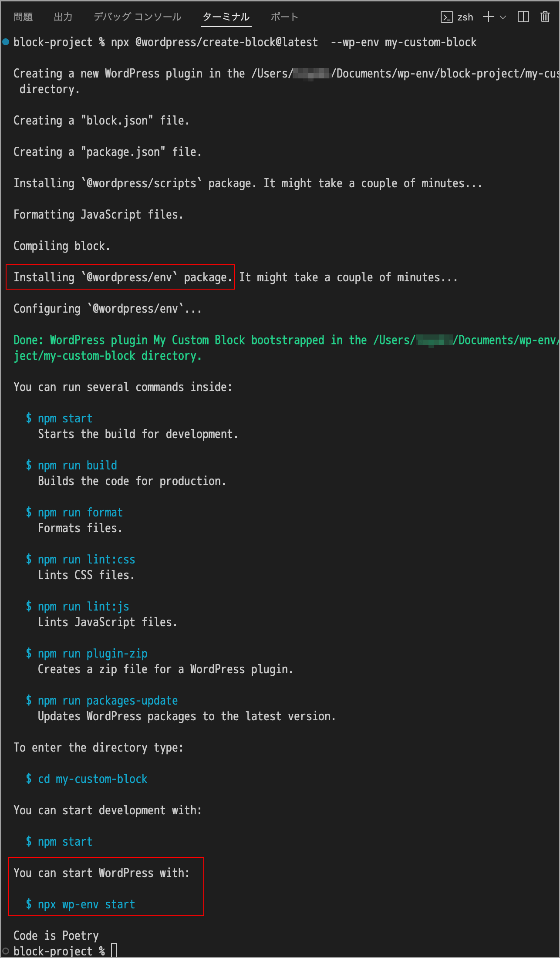Kill terminal with the trash icon

[545, 17]
